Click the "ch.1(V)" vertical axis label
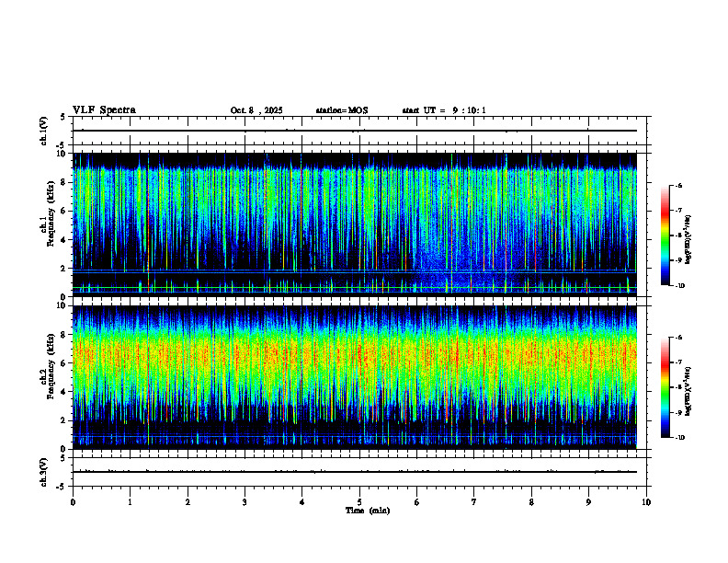728x563 pixels. pyautogui.click(x=43, y=131)
